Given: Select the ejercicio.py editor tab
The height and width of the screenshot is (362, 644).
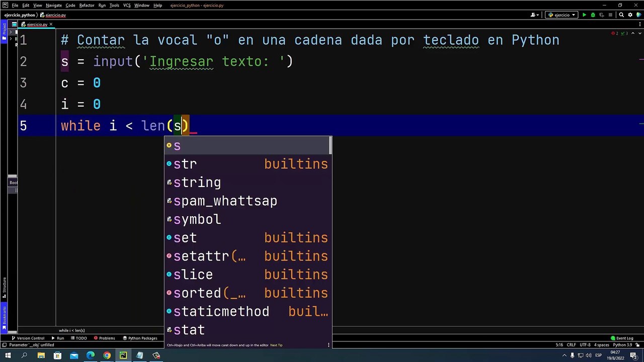Looking at the screenshot, I should 37,24.
